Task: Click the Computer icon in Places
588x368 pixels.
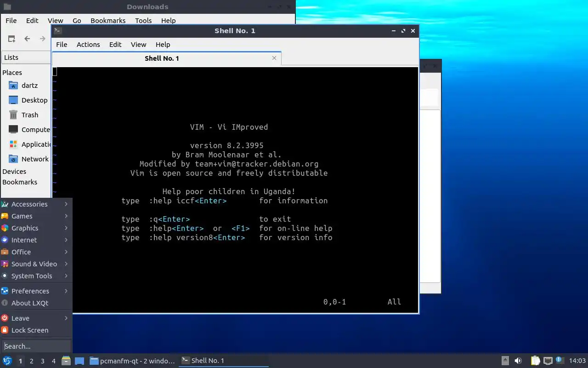Action: [x=13, y=130]
